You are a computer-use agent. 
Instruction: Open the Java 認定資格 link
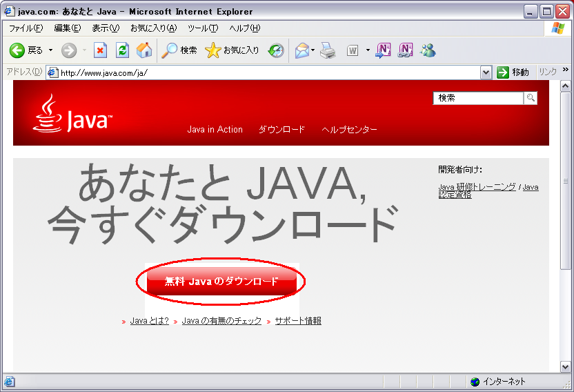[455, 195]
